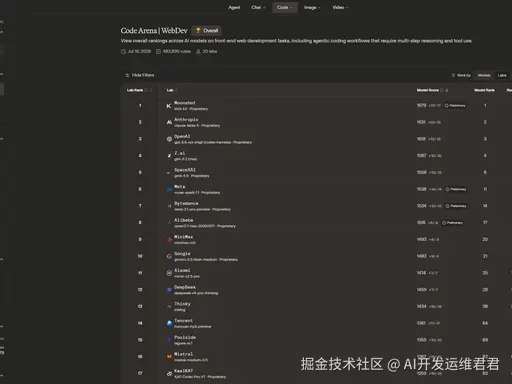Switch ranking to Labs view
512x384 pixels.
coord(502,75)
